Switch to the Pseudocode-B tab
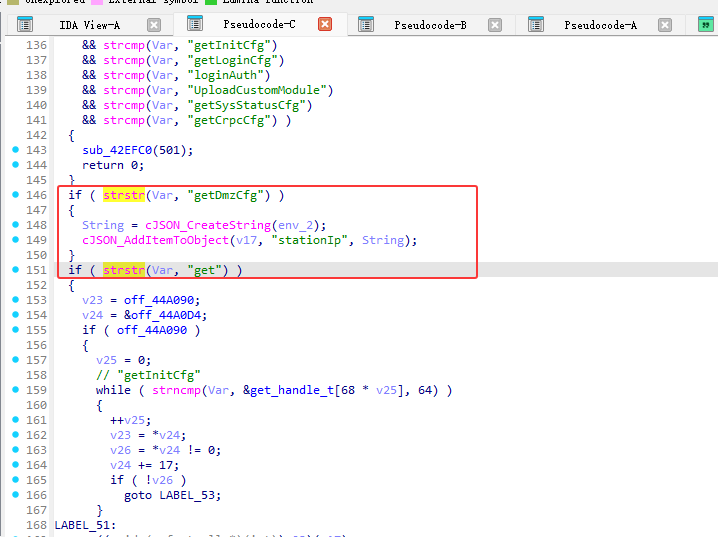The width and height of the screenshot is (718, 537). click(x=430, y=25)
